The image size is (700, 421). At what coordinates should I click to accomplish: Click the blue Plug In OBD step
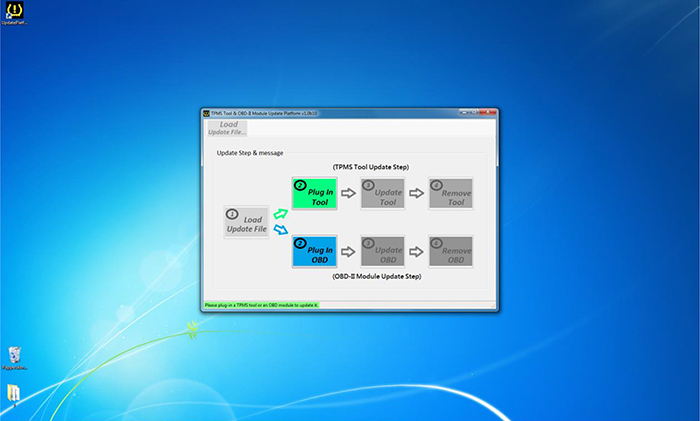(314, 251)
